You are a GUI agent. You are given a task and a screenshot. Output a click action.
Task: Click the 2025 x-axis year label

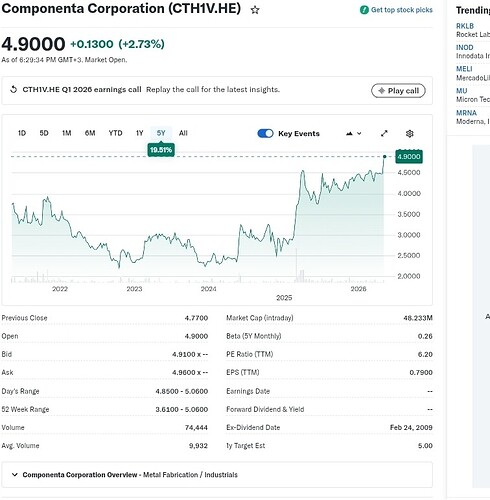[284, 298]
